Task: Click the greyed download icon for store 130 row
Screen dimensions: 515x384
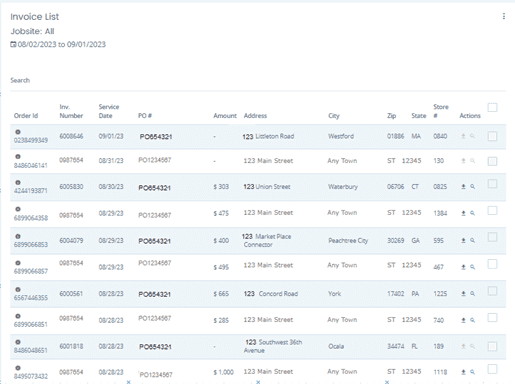Action: coord(463,161)
